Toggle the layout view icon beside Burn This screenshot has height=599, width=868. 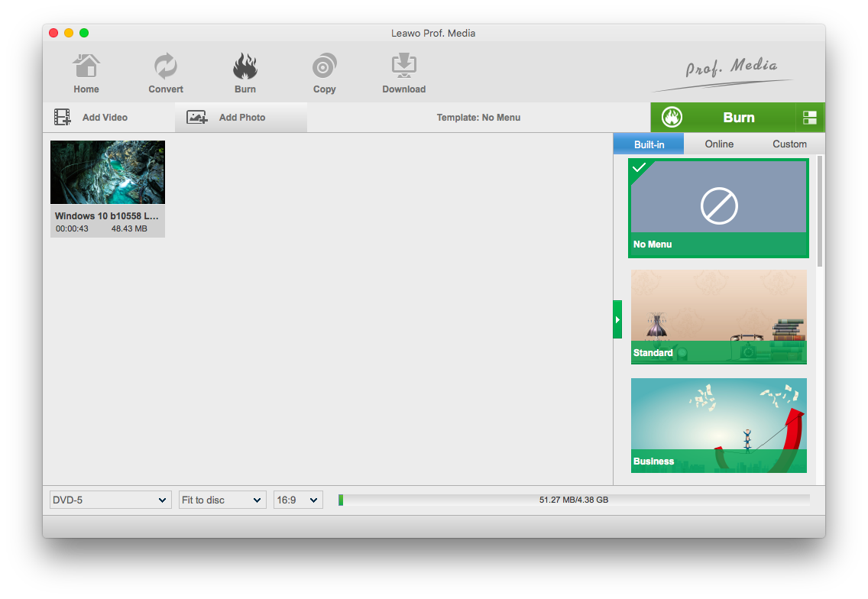pos(810,118)
